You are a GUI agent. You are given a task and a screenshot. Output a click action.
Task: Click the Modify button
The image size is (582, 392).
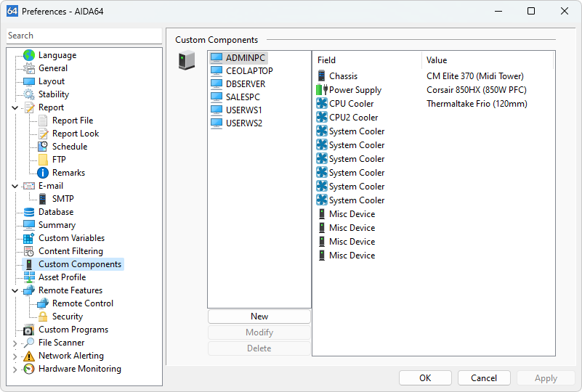(259, 332)
